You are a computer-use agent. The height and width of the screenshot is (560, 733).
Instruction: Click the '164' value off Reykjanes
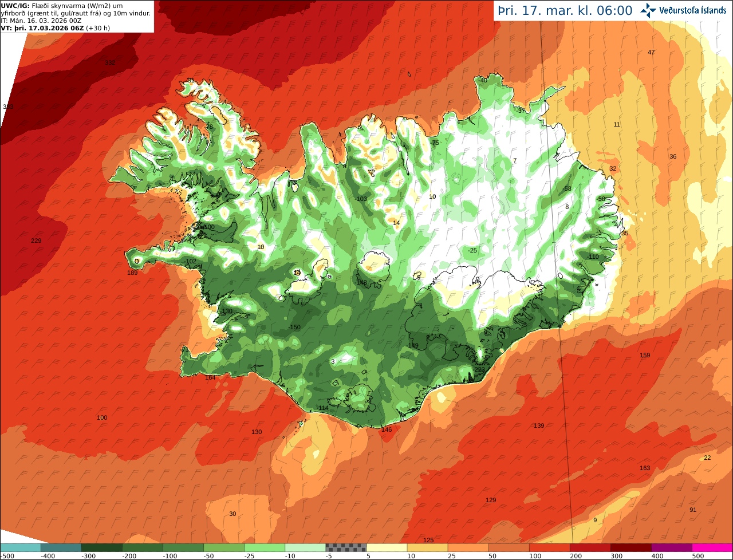[x=210, y=377]
